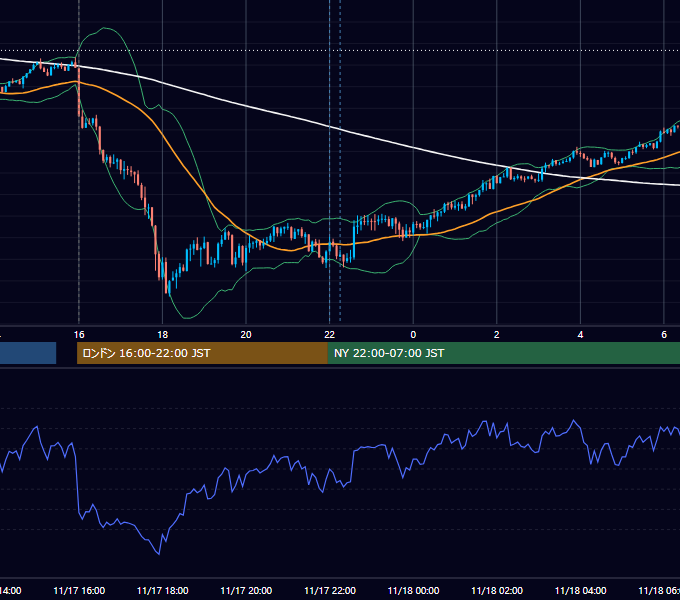Screen dimensions: 680x600
Task: Click the "11/17 20:00" date label on lower axis
Action: [246, 590]
